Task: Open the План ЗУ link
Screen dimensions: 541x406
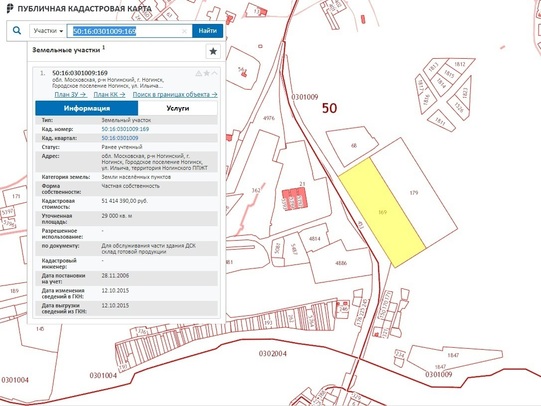Action: pyautogui.click(x=70, y=94)
